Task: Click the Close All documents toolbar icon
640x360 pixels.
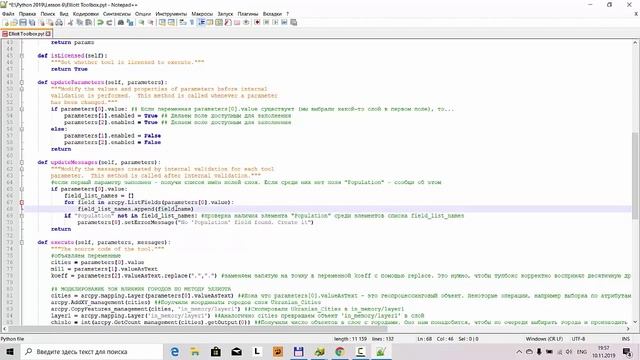Action: pyautogui.click(x=50, y=22)
